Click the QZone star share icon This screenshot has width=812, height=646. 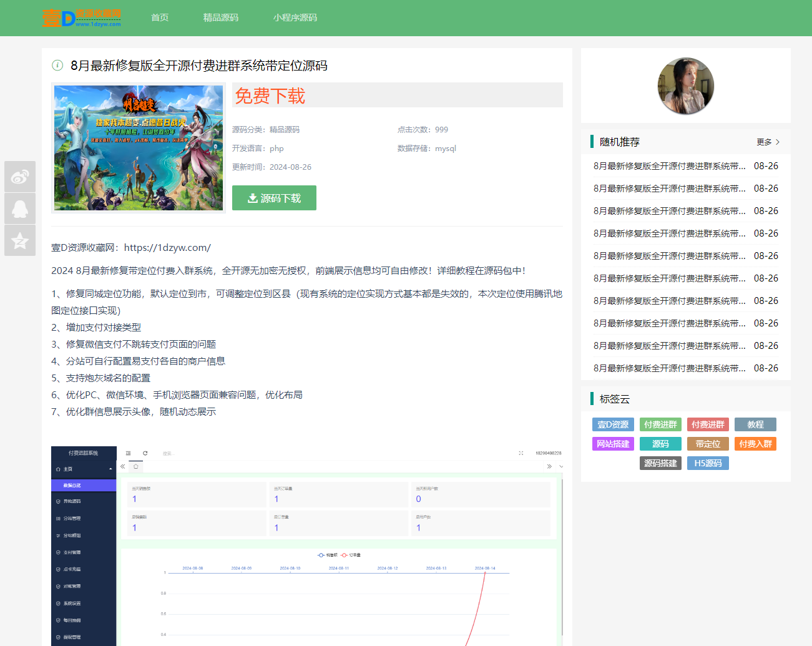19,240
